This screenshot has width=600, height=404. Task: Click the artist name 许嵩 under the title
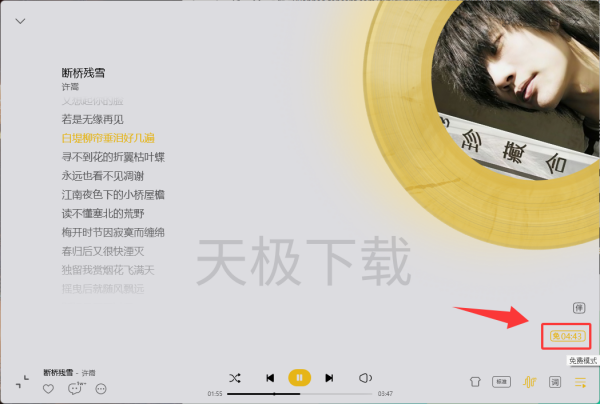pos(70,87)
